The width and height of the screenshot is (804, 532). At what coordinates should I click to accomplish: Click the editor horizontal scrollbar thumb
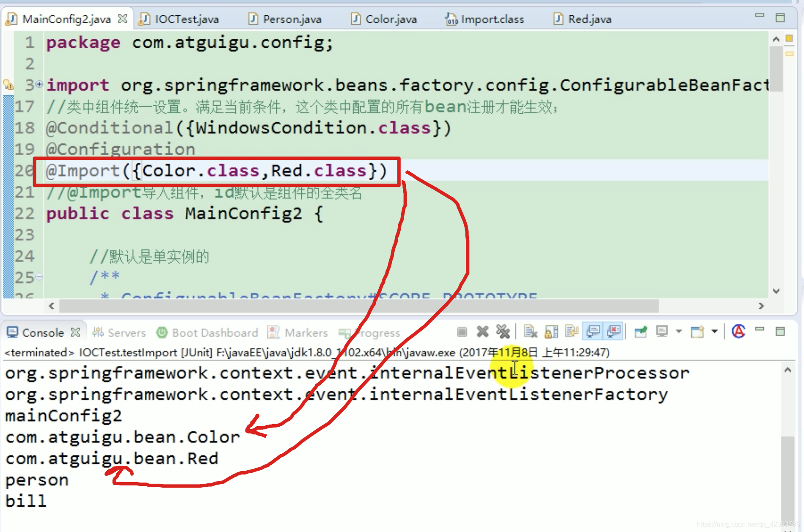point(359,305)
